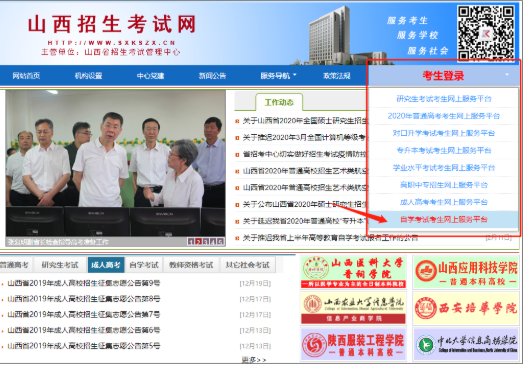Screen dimensions: 527x365
Task: Jump to slideshow page 2
Action: tap(198, 241)
